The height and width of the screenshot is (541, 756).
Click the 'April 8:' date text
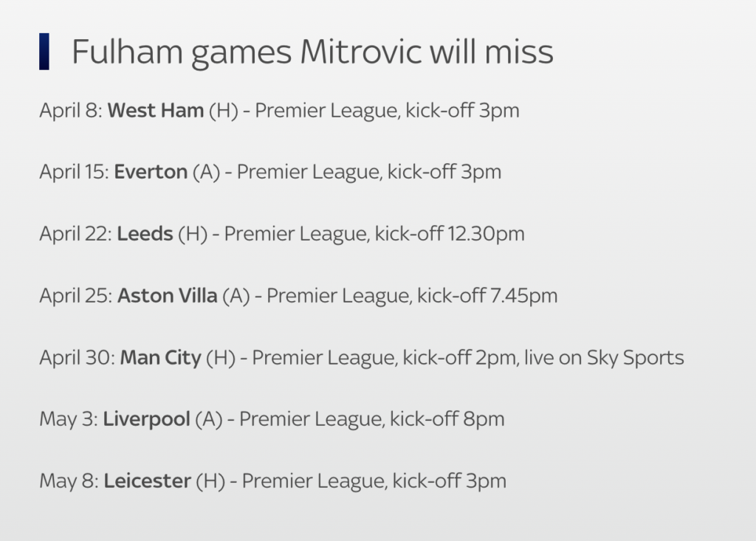(x=71, y=111)
